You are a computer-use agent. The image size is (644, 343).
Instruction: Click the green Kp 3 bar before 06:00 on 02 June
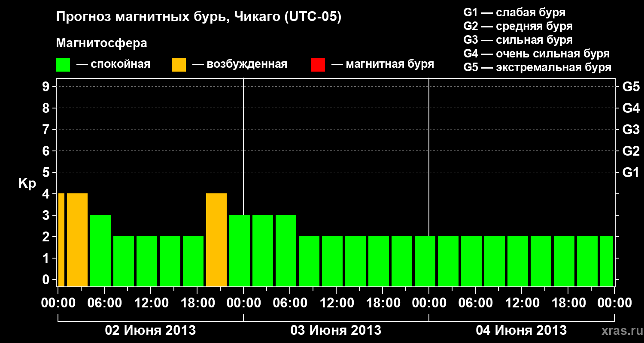100,250
